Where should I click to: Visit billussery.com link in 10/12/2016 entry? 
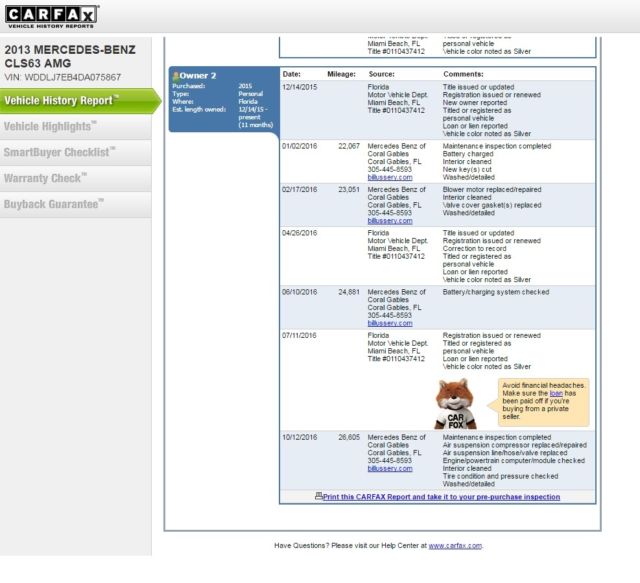point(390,468)
